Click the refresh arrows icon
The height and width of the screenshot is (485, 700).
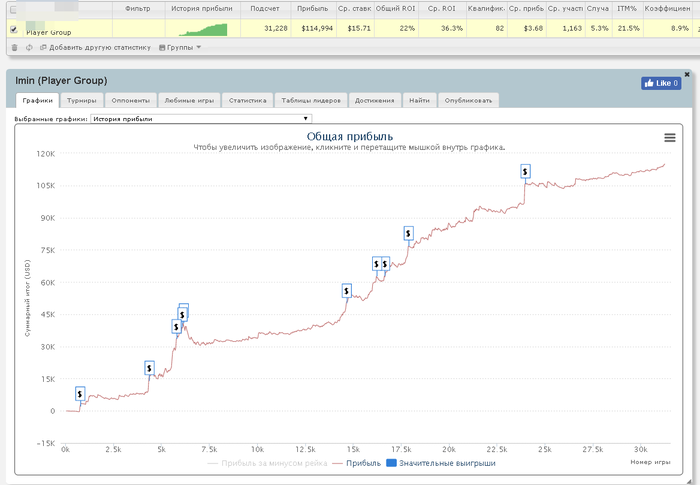(x=29, y=48)
